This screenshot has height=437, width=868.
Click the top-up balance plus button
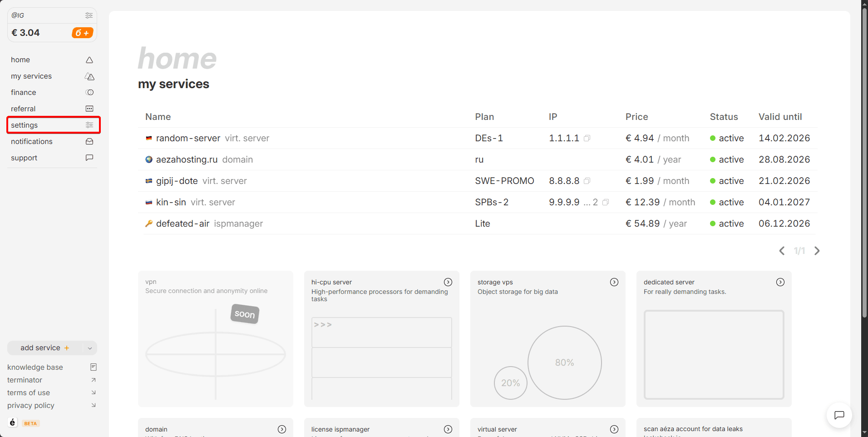(x=82, y=33)
